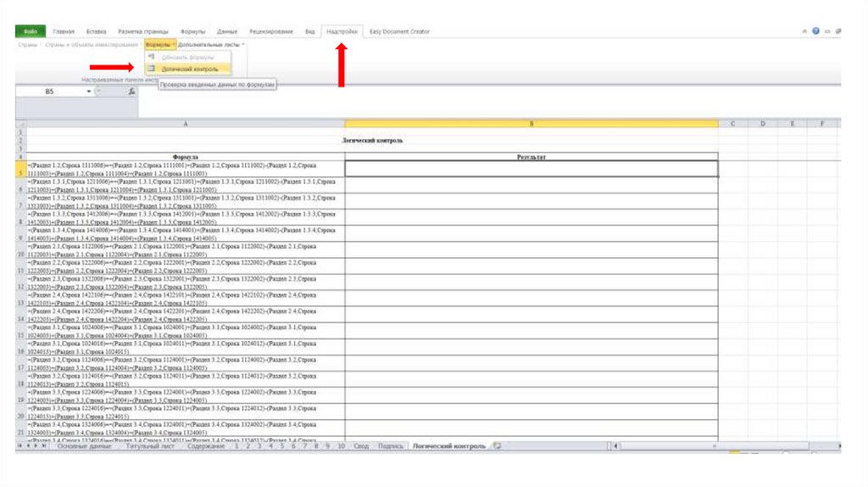Open Страны и объекты инвестирования dropdown
868x487 pixels.
coord(93,44)
